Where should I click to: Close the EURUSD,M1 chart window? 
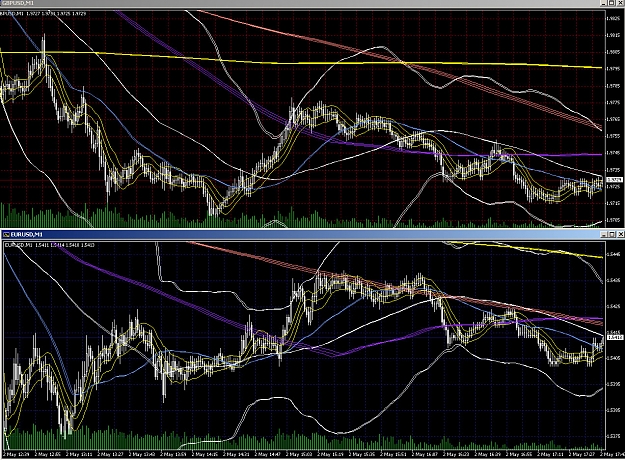point(620,234)
